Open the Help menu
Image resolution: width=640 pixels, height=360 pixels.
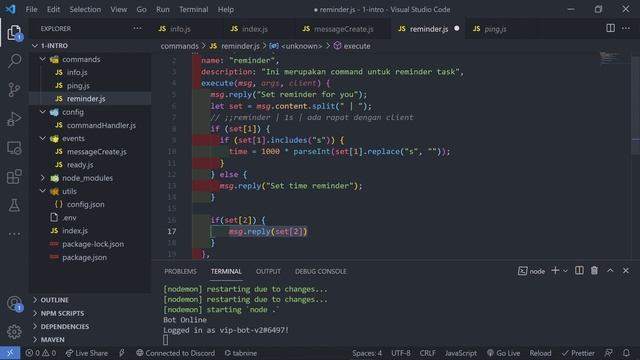[x=226, y=9]
